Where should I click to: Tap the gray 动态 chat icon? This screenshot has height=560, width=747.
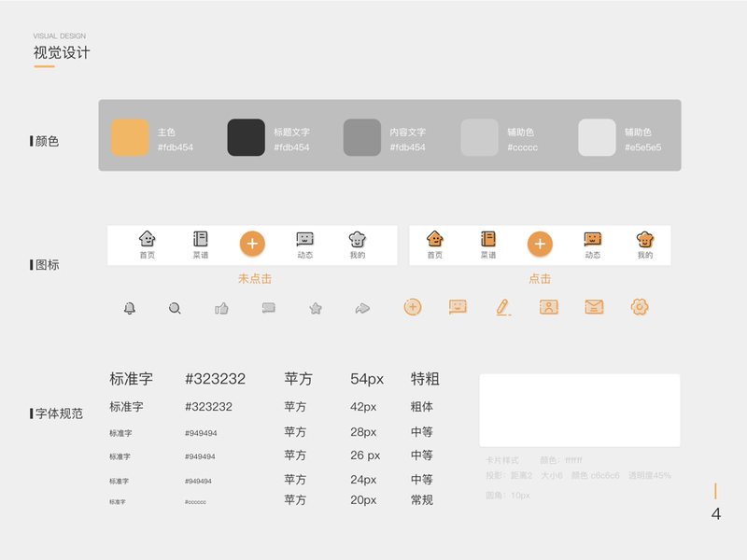coord(305,239)
